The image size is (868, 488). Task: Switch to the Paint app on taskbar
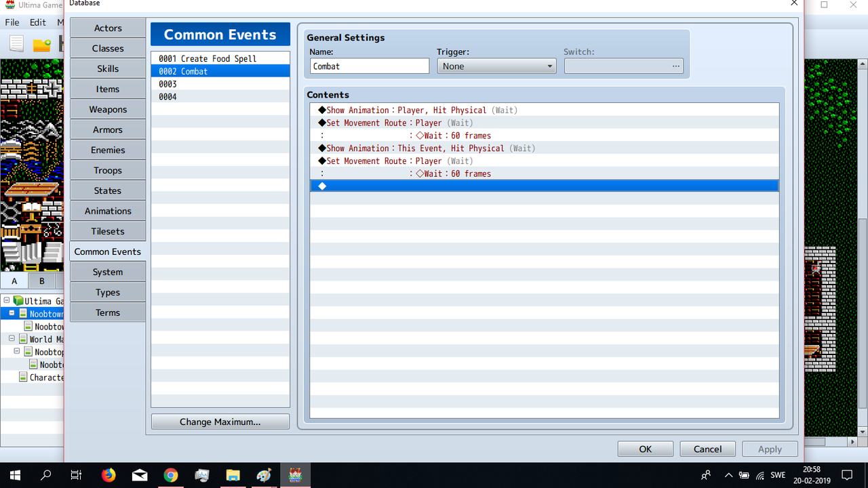tap(264, 475)
